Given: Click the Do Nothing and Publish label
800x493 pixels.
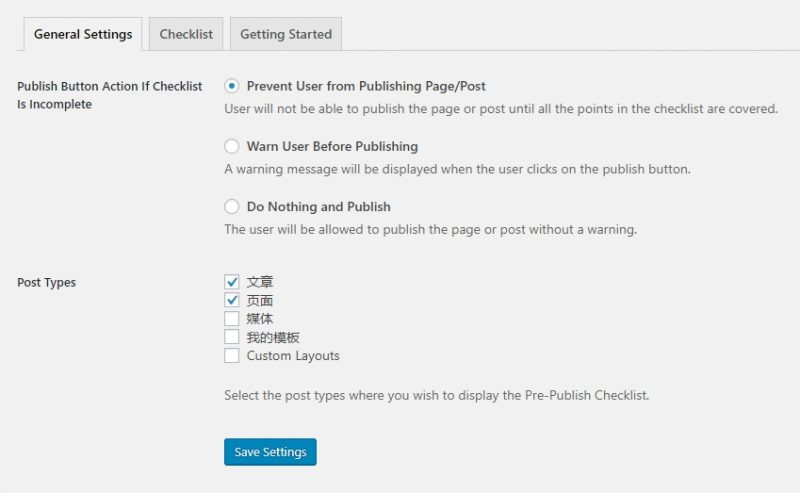Looking at the screenshot, I should click(318, 206).
